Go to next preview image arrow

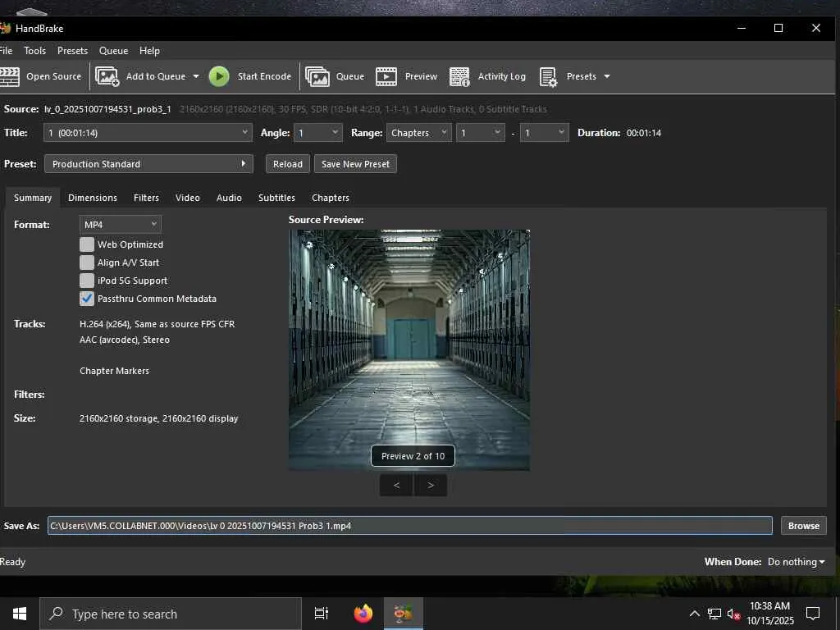coord(431,485)
